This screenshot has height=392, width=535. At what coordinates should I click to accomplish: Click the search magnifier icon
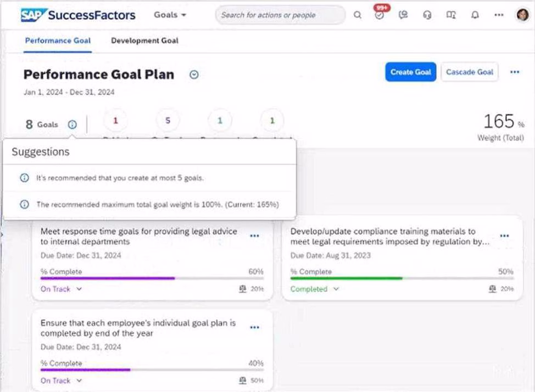point(358,15)
